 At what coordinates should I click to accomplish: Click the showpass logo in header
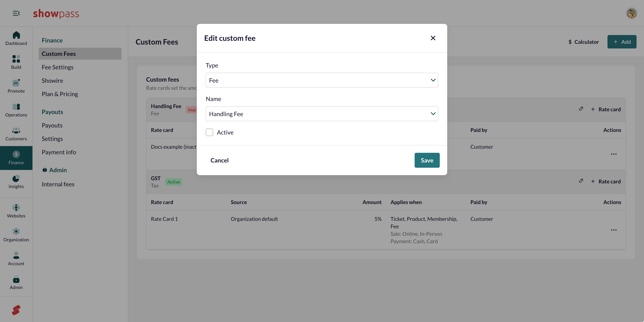pyautogui.click(x=56, y=14)
